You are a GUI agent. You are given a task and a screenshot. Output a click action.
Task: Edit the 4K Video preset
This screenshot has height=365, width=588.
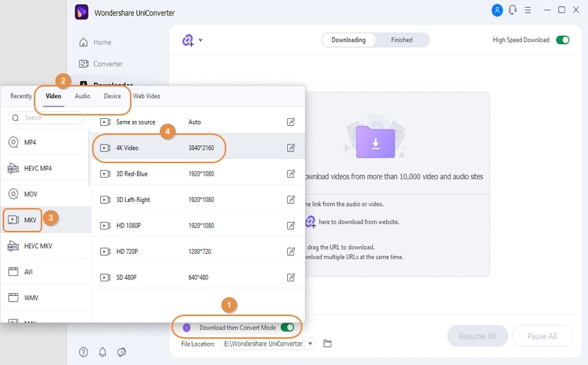291,148
